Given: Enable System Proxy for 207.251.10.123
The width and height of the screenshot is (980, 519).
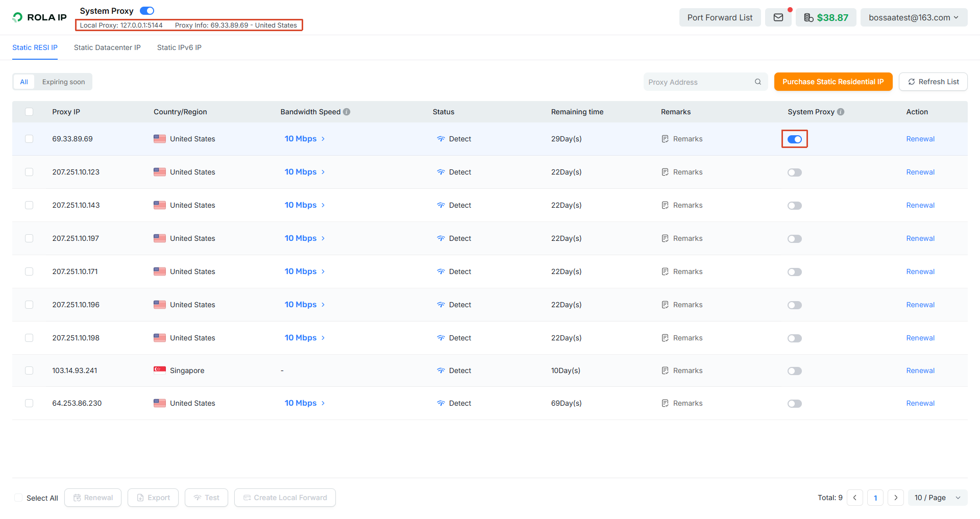Looking at the screenshot, I should click(795, 172).
